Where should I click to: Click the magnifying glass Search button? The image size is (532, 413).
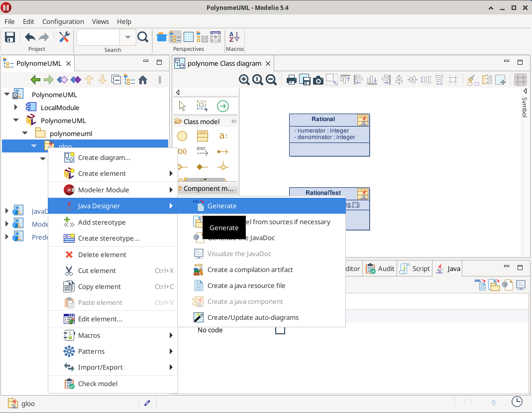tap(143, 37)
